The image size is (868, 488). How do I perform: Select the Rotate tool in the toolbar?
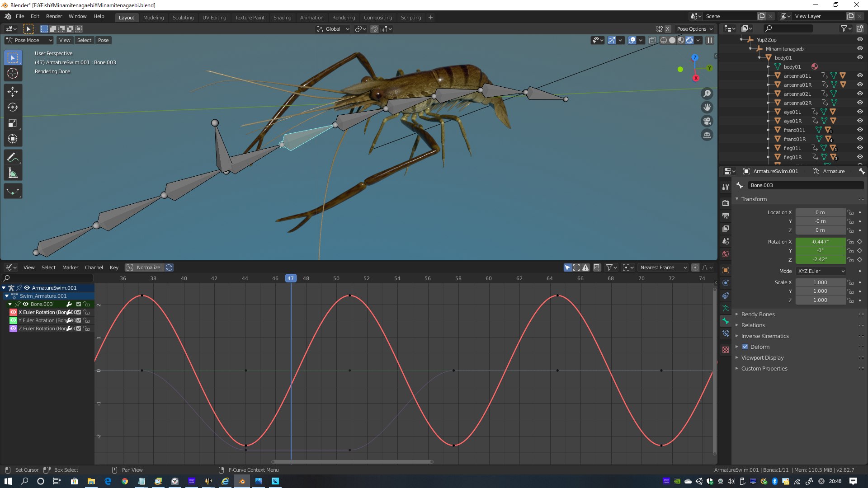(x=13, y=108)
